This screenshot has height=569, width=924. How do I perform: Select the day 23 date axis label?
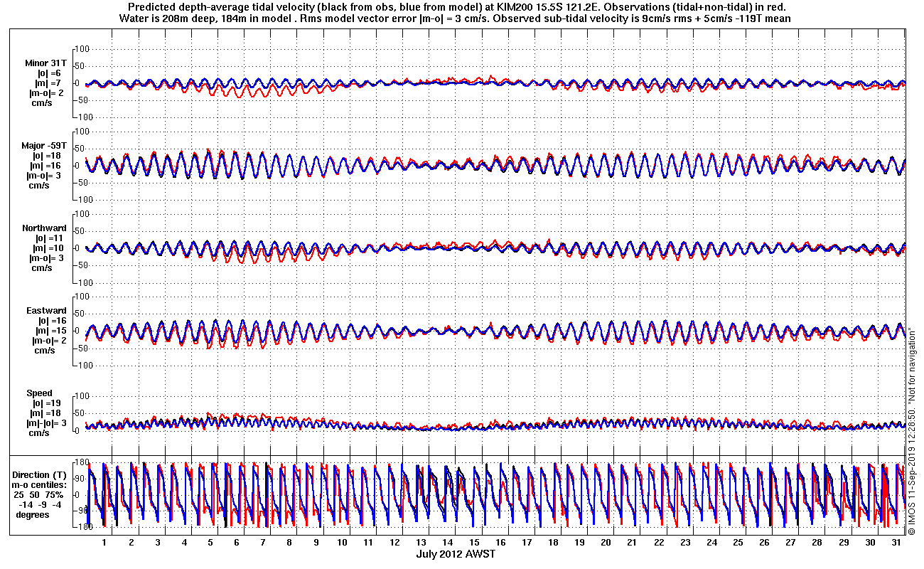tap(684, 542)
